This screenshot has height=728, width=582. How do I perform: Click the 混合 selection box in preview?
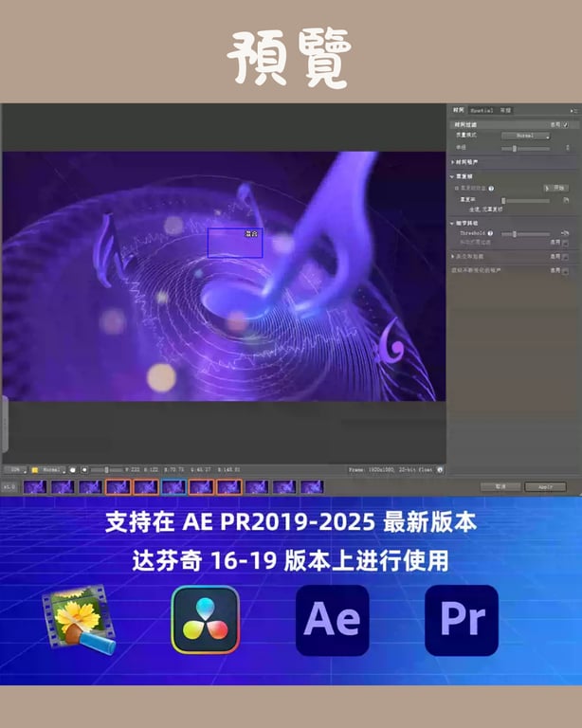[x=235, y=243]
